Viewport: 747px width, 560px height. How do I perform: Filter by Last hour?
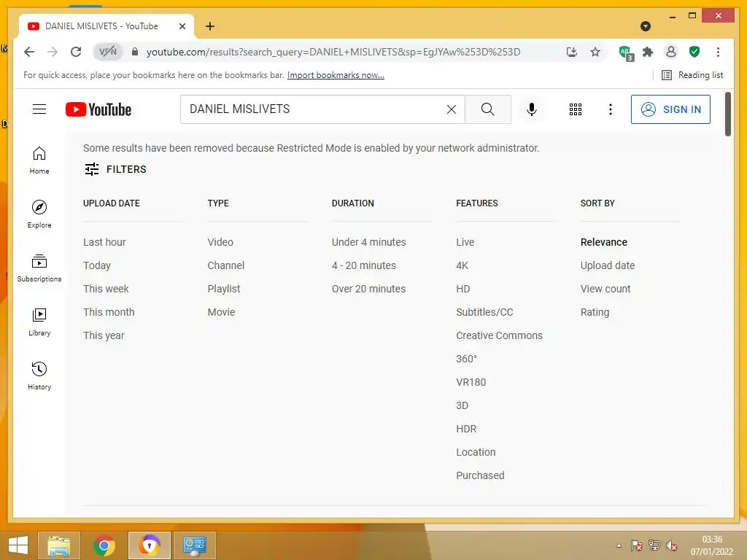pyautogui.click(x=104, y=242)
